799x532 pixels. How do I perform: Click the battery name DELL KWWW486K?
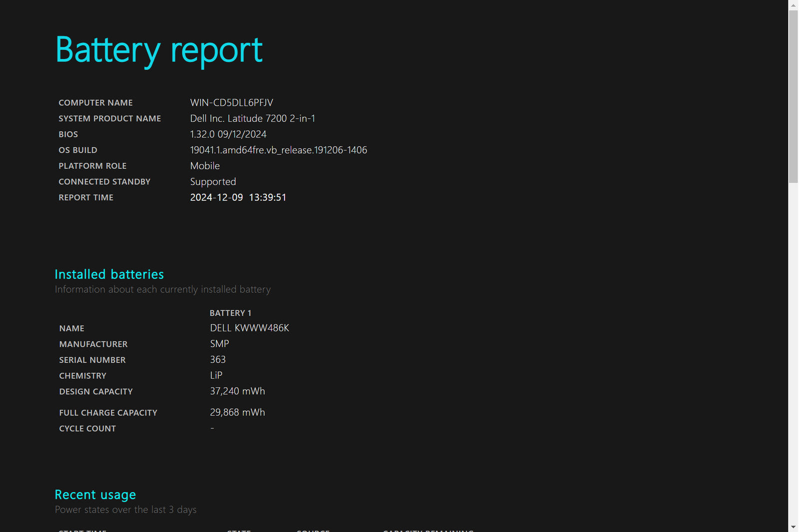(x=249, y=328)
